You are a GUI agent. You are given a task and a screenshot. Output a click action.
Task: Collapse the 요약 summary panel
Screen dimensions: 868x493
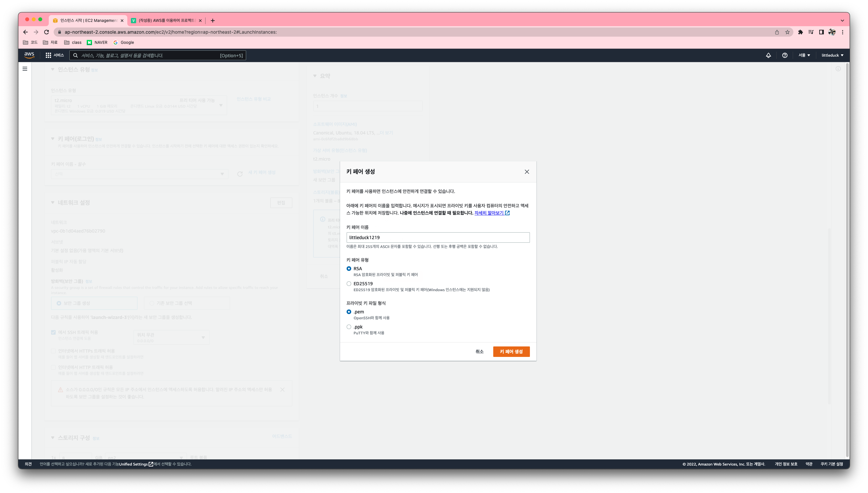click(x=315, y=76)
